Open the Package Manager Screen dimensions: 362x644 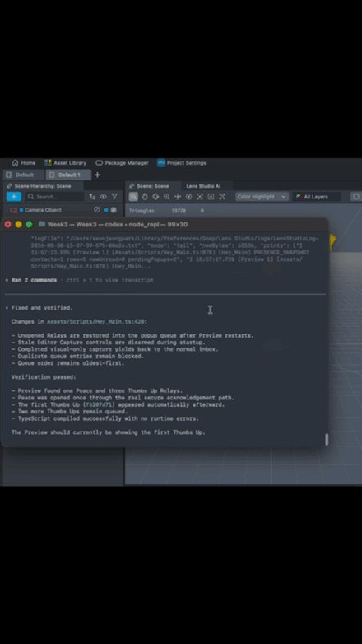[122, 162]
